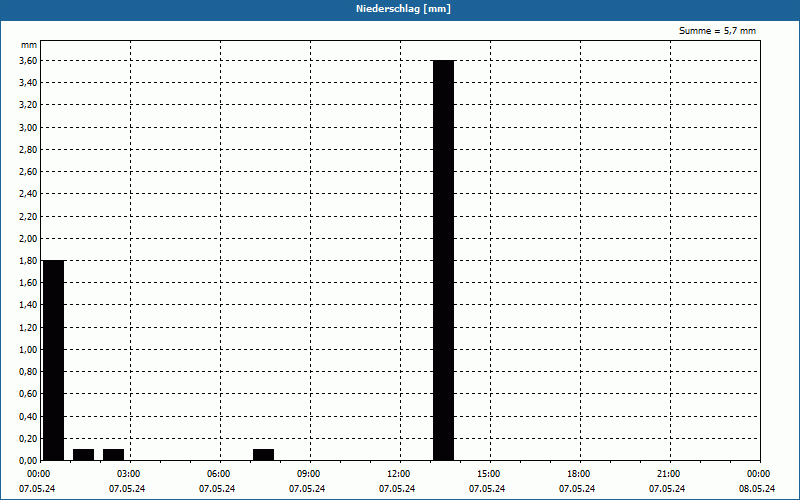Select the 0,40 y-axis label
The width and height of the screenshot is (800, 500).
pyautogui.click(x=28, y=416)
